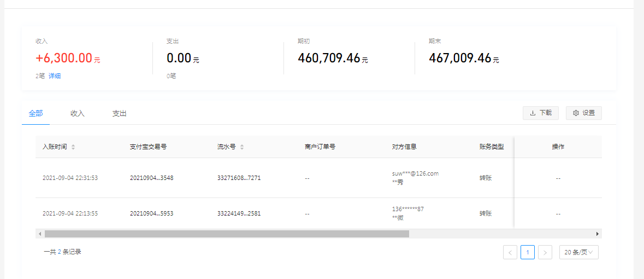The image size is (644, 279).
Task: Click the sort icon beside 入账时间
Action: tap(73, 147)
